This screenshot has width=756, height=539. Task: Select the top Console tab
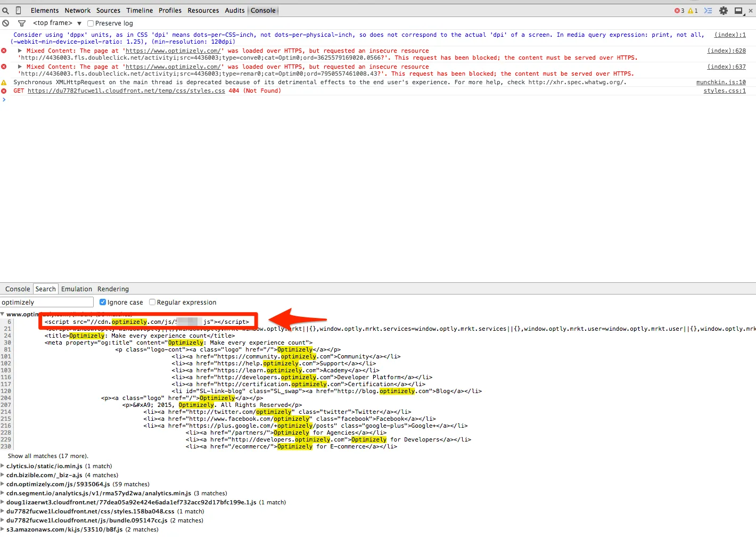264,11
